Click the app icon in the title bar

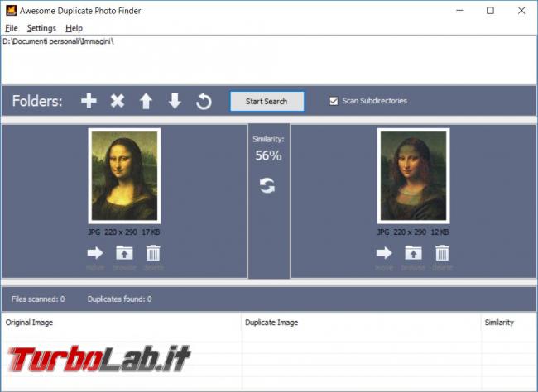pos(12,10)
